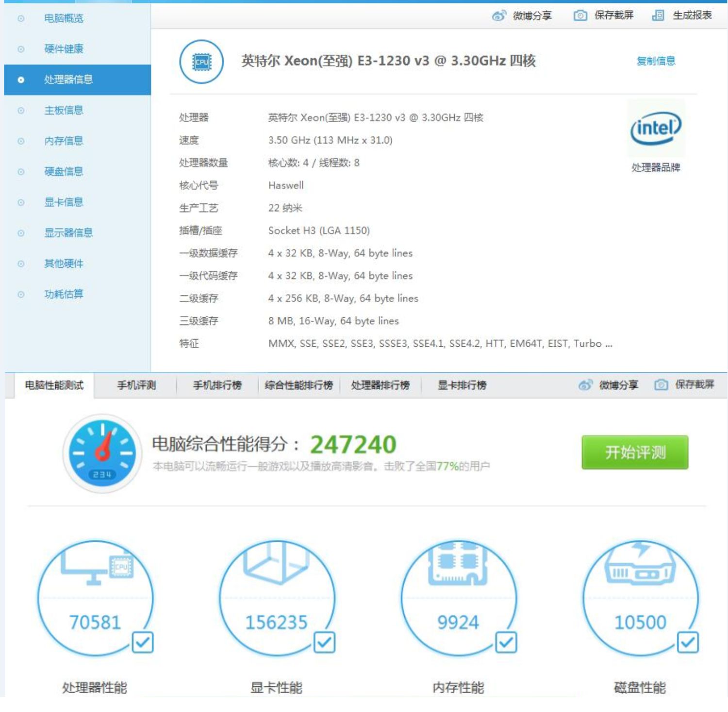Click the bullet icon beside 处理器信息

click(x=21, y=80)
